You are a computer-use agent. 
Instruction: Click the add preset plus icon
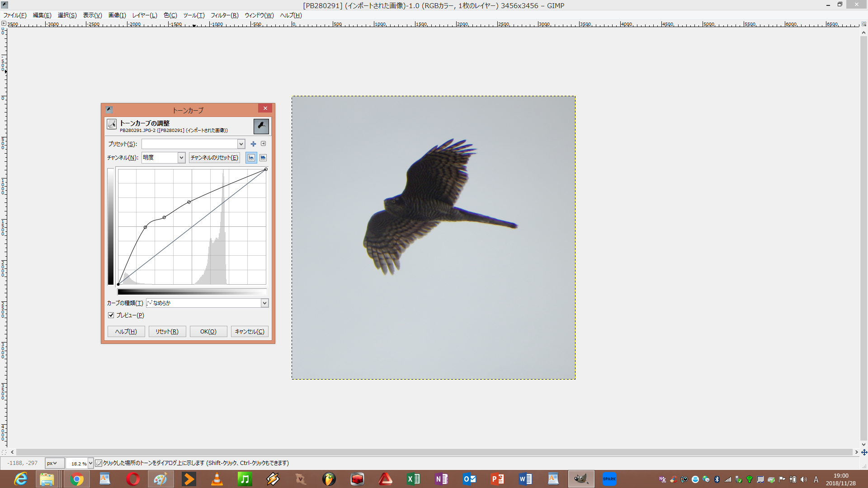(x=253, y=144)
